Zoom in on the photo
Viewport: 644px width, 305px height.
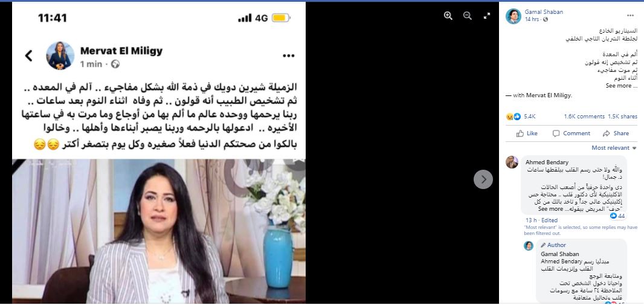coord(448,16)
